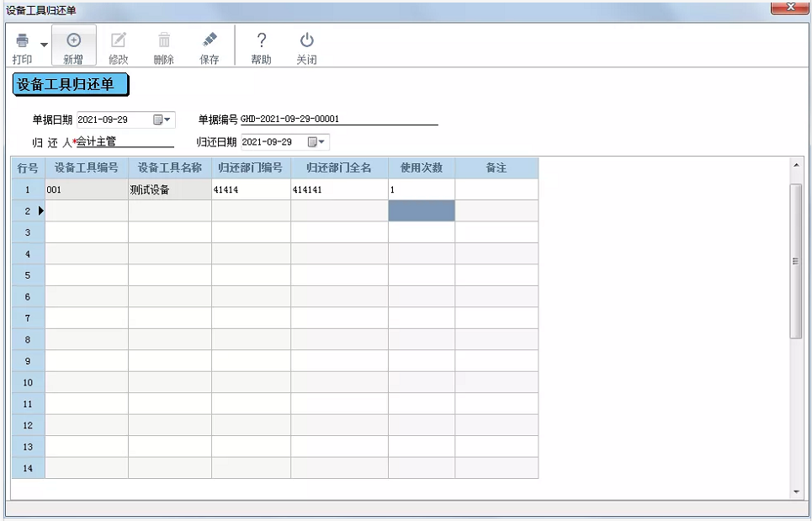The image size is (812, 521).
Task: Click the 备注 column header
Action: (496, 167)
